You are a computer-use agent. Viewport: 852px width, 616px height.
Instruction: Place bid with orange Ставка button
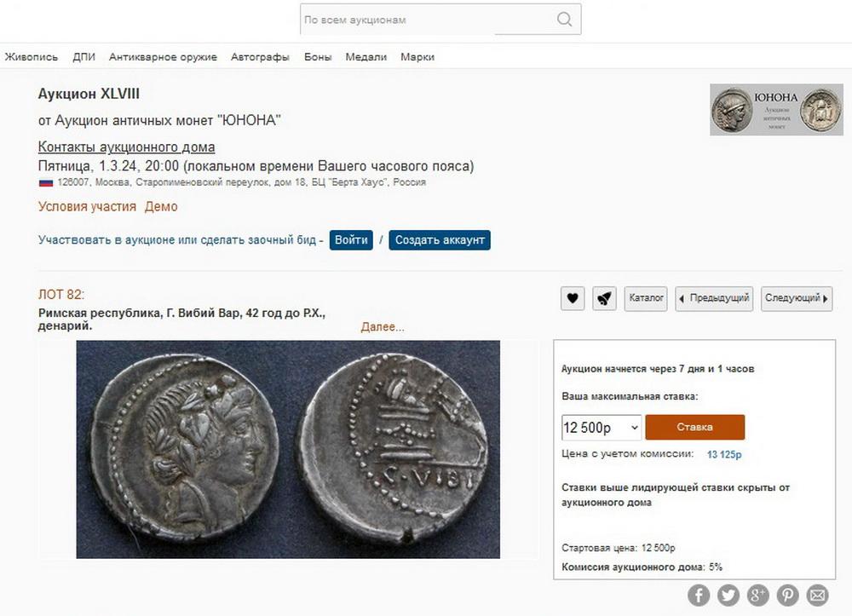[x=695, y=427]
